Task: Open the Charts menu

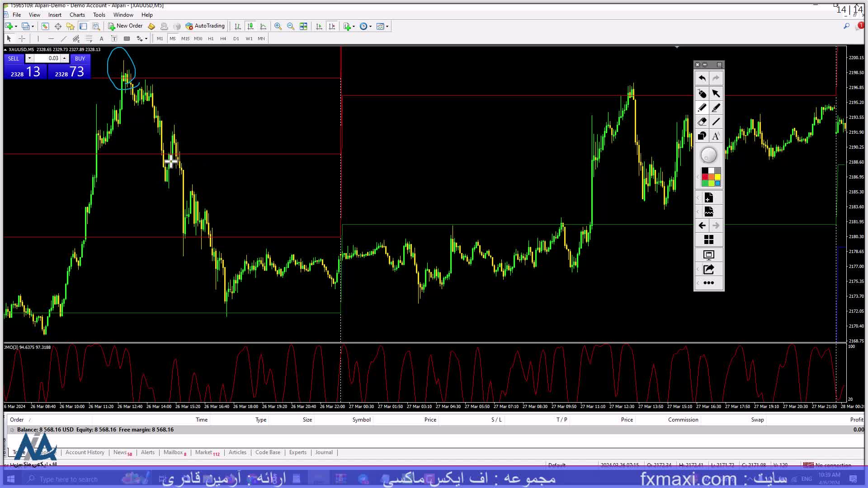Action: (x=77, y=14)
